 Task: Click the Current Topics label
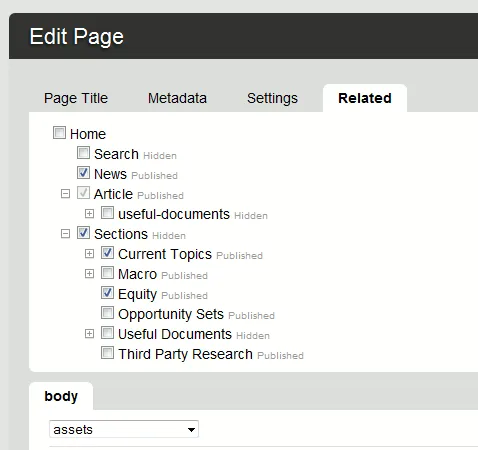coord(165,254)
